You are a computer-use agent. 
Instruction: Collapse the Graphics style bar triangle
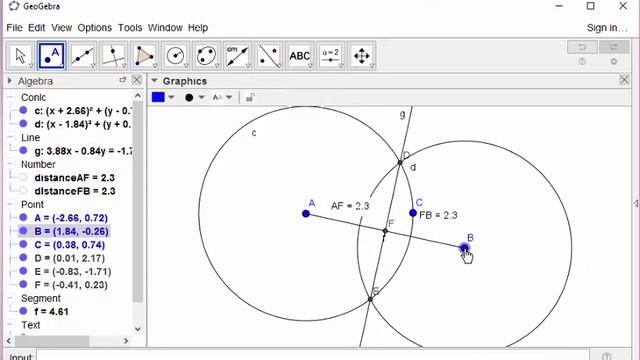click(154, 81)
